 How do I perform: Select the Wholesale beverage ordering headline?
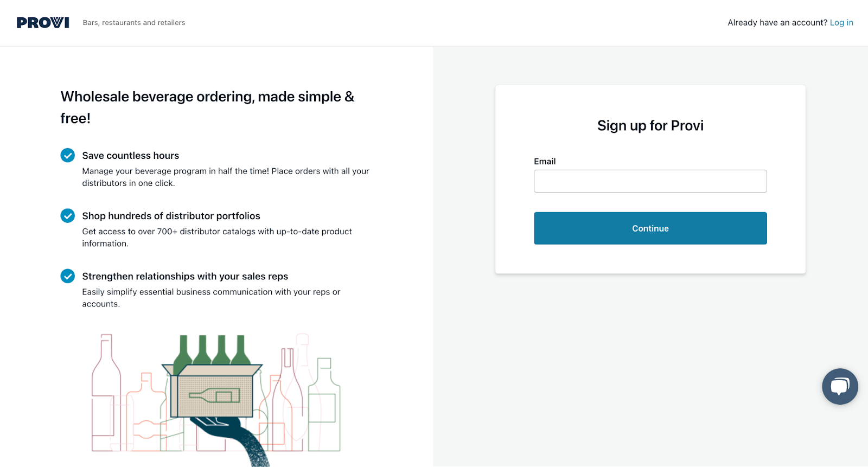(207, 107)
